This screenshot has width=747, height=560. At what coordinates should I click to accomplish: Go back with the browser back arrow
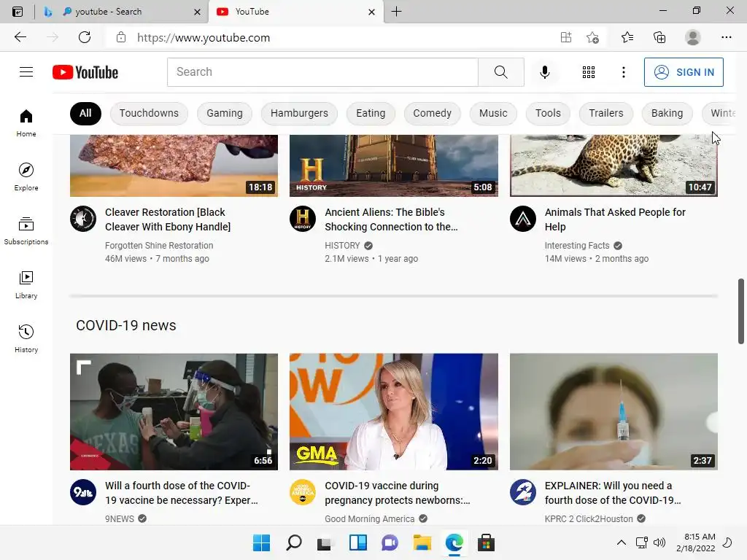20,37
